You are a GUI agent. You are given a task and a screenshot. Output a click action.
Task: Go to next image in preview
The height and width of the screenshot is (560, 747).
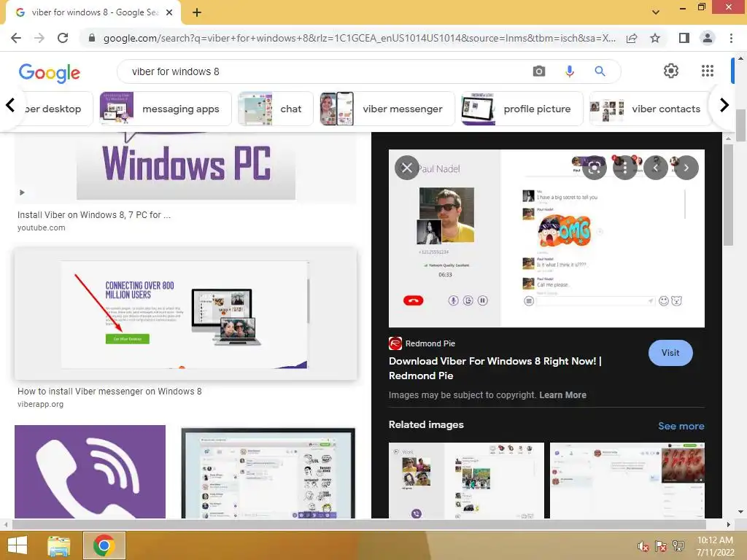click(x=686, y=168)
